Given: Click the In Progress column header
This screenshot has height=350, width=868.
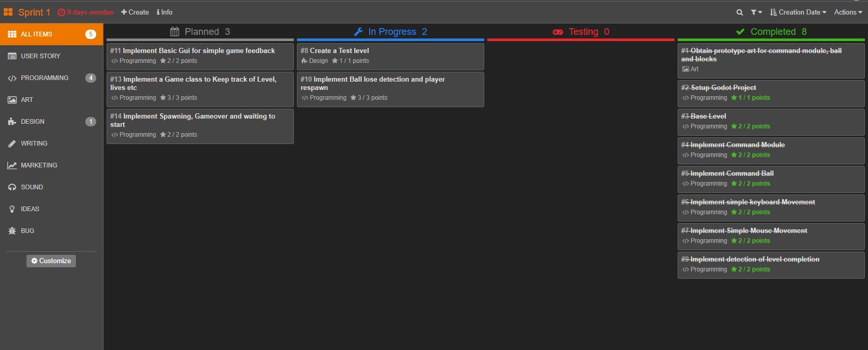Looking at the screenshot, I should 391,32.
